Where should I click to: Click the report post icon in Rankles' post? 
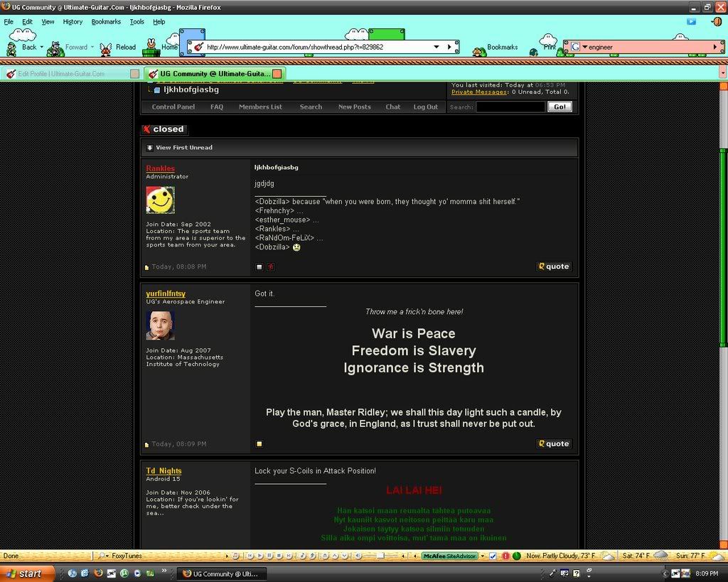[270, 267]
